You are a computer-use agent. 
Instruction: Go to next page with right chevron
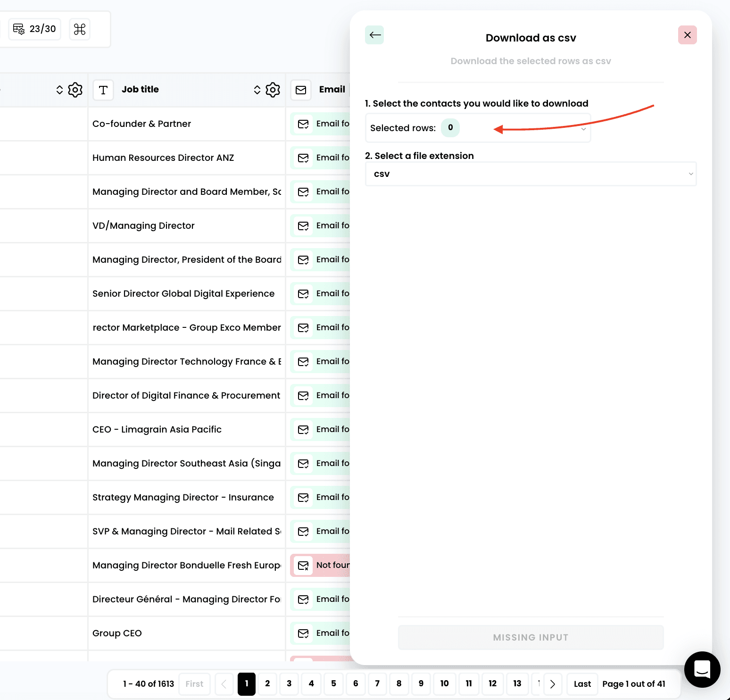(553, 684)
